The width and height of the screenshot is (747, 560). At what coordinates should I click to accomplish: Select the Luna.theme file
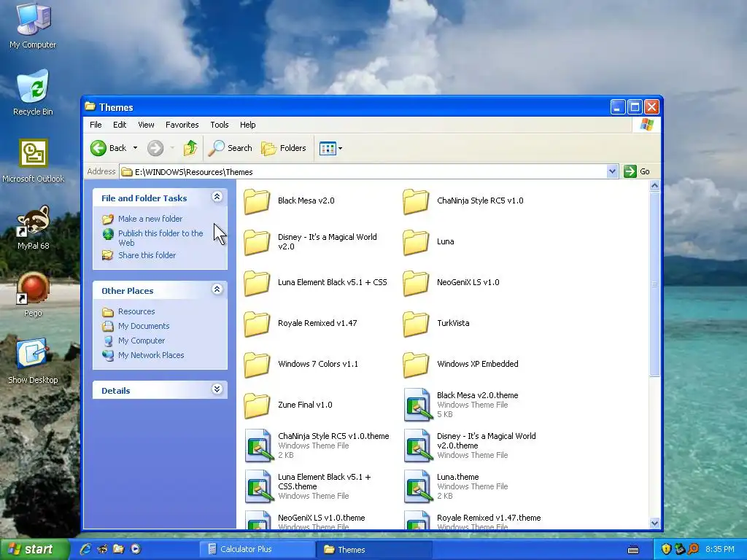[x=455, y=486]
